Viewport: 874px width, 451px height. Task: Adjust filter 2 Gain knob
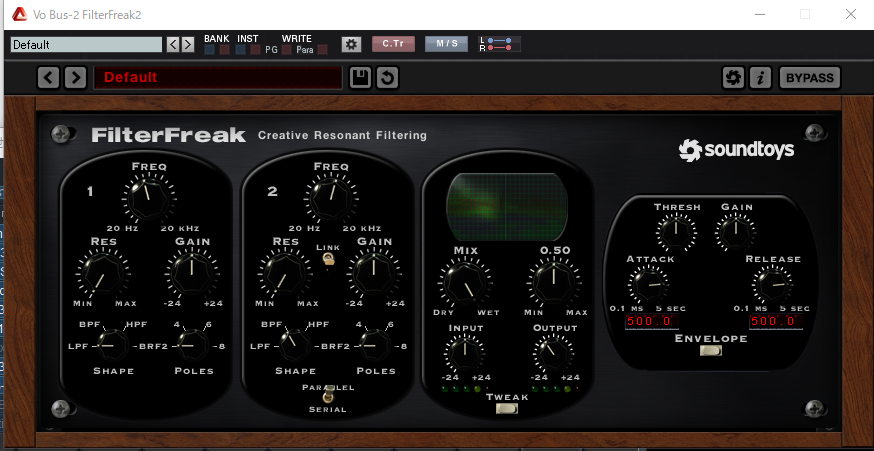click(x=374, y=273)
